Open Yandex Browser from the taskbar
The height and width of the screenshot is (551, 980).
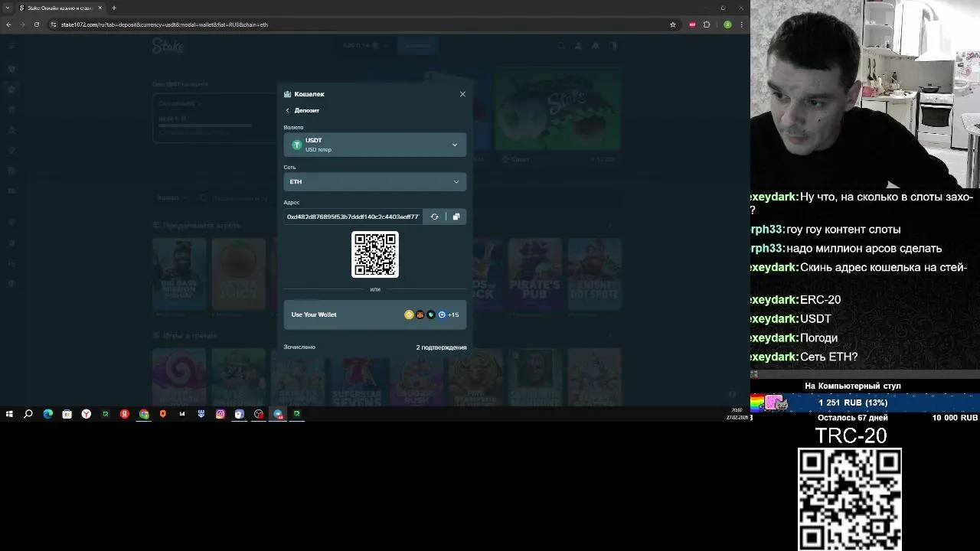(x=87, y=414)
